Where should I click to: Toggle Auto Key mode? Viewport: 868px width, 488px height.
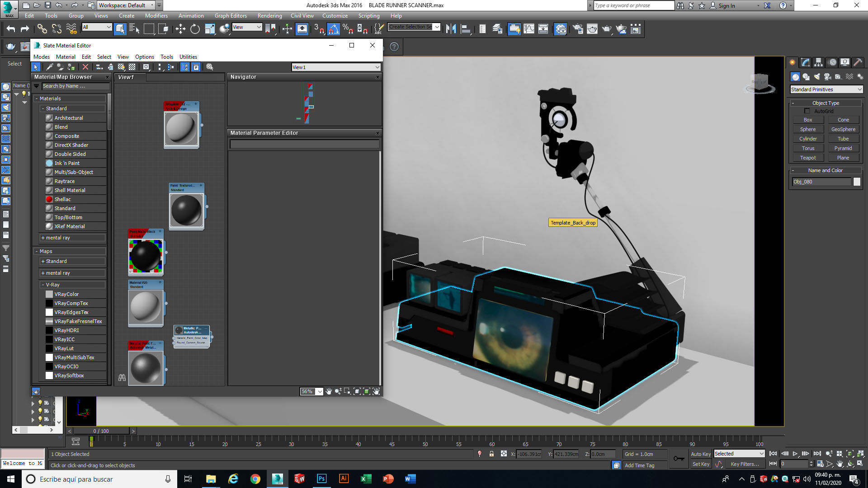point(701,454)
